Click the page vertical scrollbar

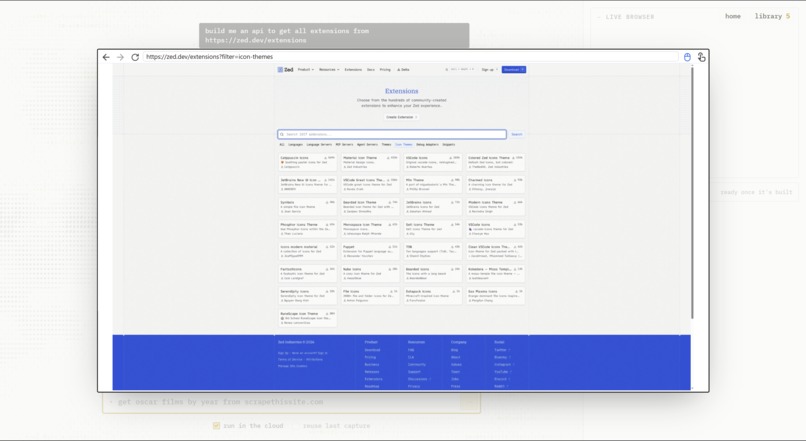pos(692,193)
